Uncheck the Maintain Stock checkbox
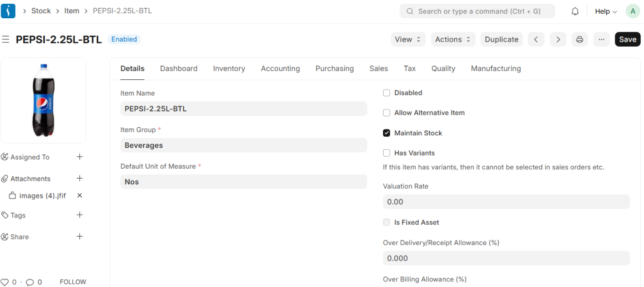 click(x=386, y=133)
